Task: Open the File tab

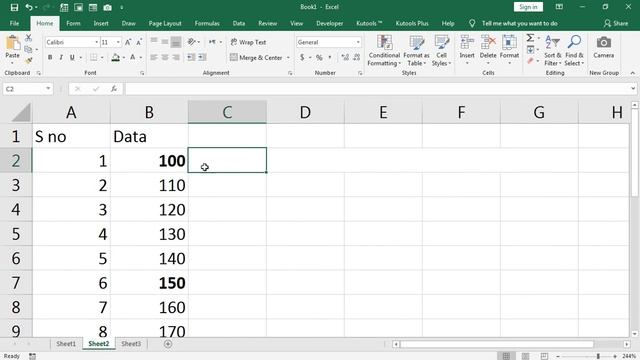Action: point(14,23)
